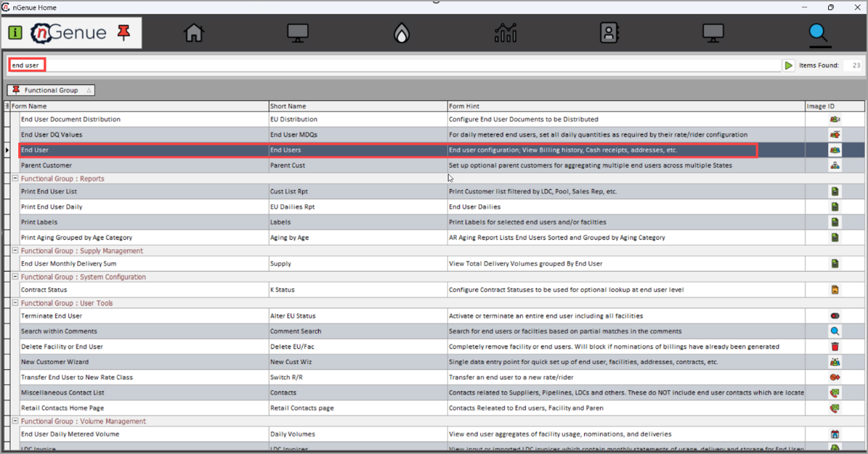Open the first monitor icon beside Home

298,33
